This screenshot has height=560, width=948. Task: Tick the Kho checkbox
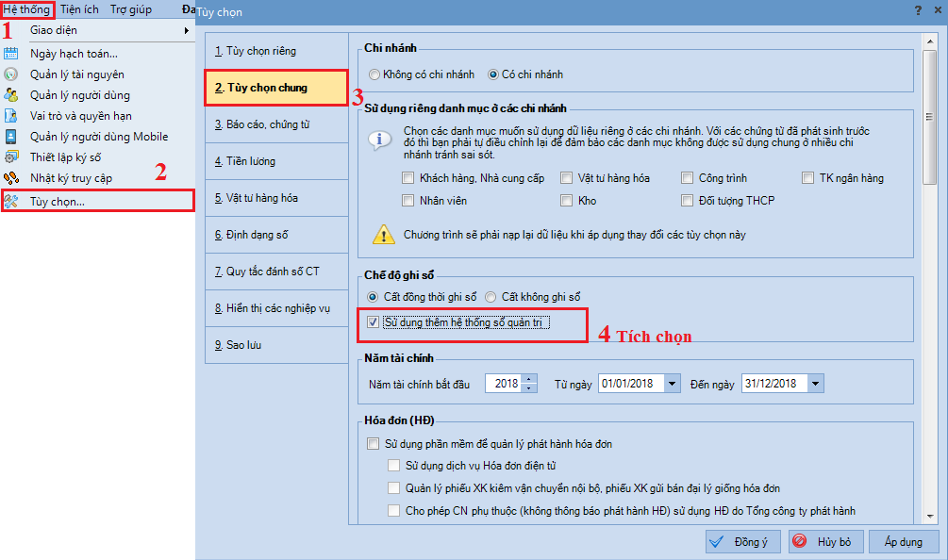(567, 201)
